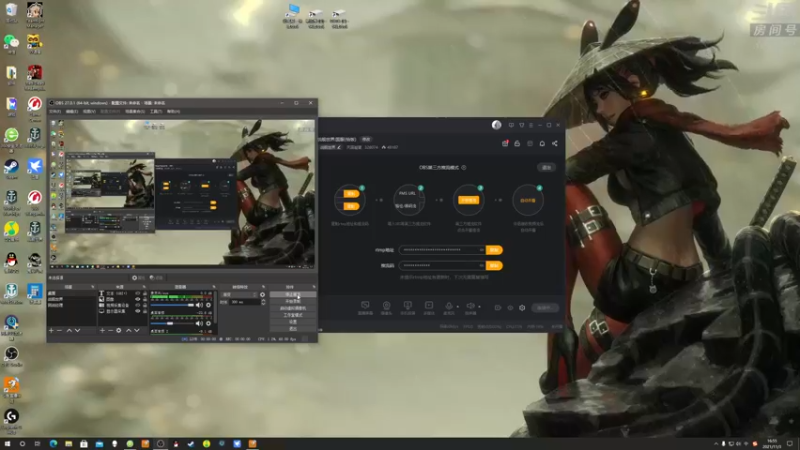Open the Help menu in OBS
Image resolution: width=800 pixels, height=450 pixels.
173,111
